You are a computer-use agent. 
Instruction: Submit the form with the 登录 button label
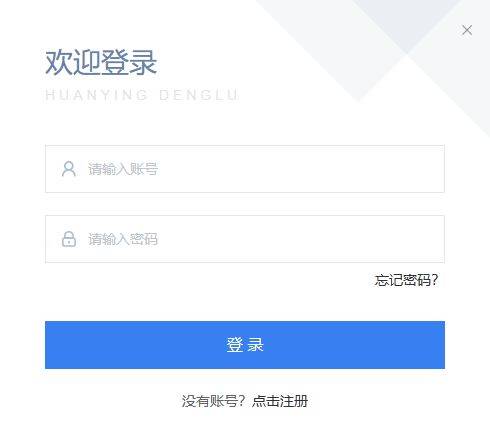pyautogui.click(x=245, y=345)
